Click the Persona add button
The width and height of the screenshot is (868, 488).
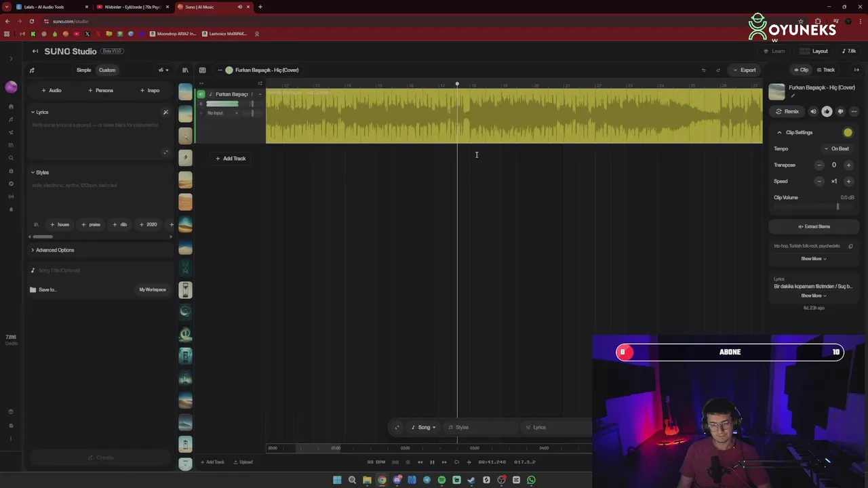(x=100, y=90)
